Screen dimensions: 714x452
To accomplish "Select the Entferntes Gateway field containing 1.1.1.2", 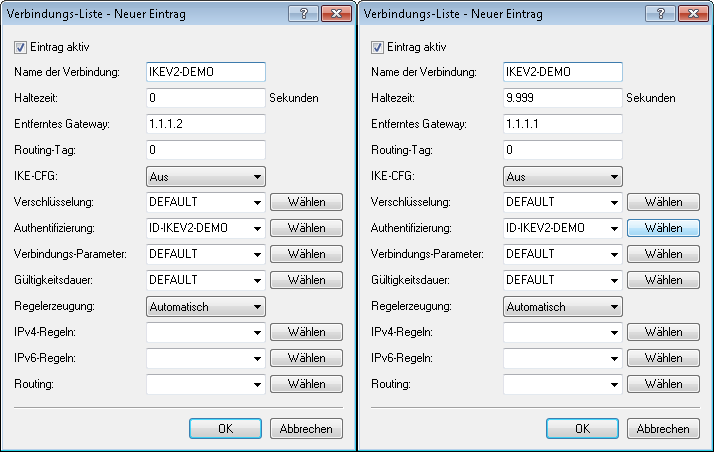I will 205,124.
